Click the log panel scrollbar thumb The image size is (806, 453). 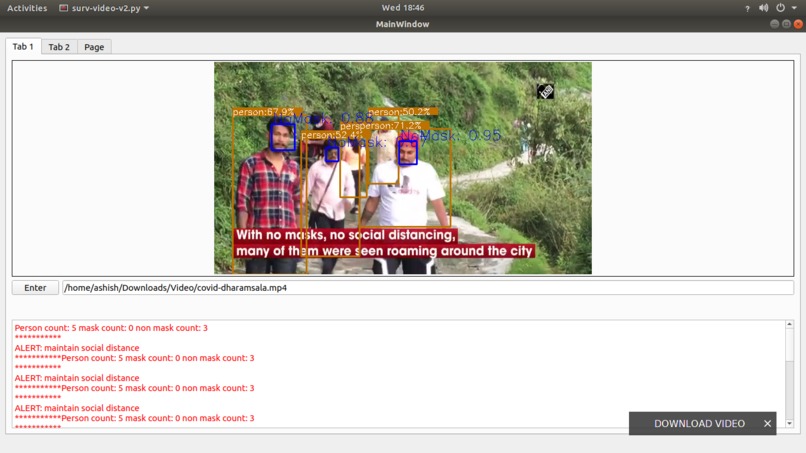[790, 345]
